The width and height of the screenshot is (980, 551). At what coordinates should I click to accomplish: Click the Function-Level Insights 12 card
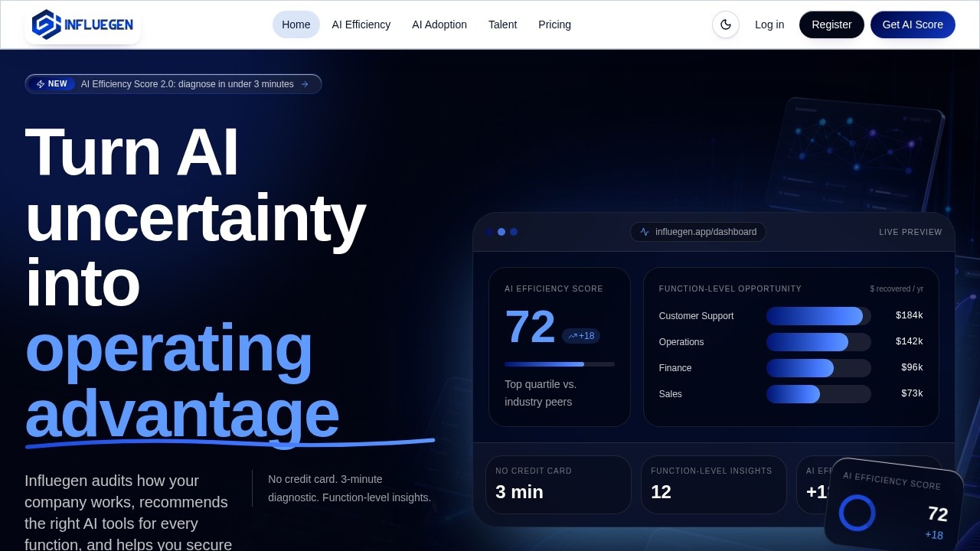714,484
